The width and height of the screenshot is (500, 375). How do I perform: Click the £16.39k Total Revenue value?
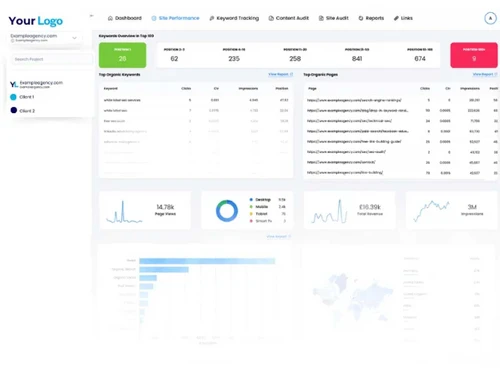pyautogui.click(x=370, y=207)
